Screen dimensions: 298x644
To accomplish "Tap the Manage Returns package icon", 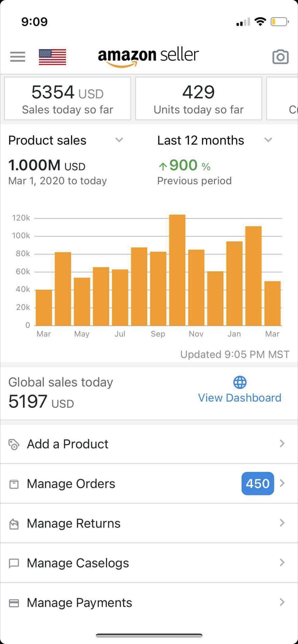I will click(x=14, y=523).
